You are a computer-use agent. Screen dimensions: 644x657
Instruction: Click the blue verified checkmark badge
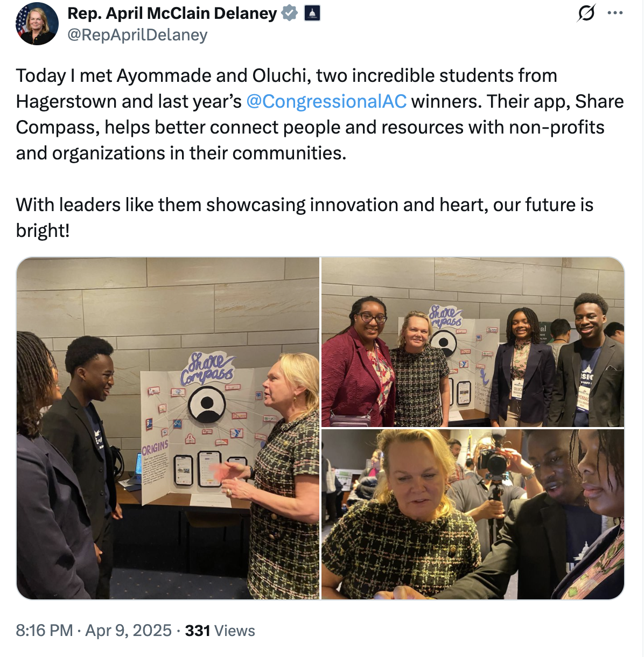[290, 13]
